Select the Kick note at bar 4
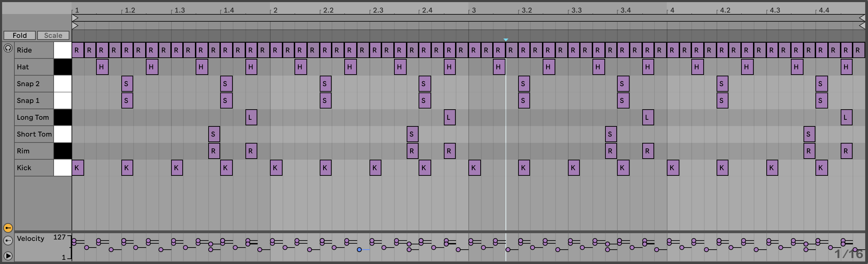 point(673,168)
